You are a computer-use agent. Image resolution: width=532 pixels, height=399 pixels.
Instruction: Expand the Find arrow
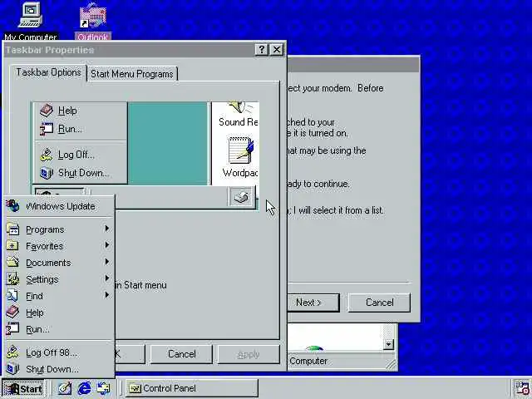click(x=107, y=294)
